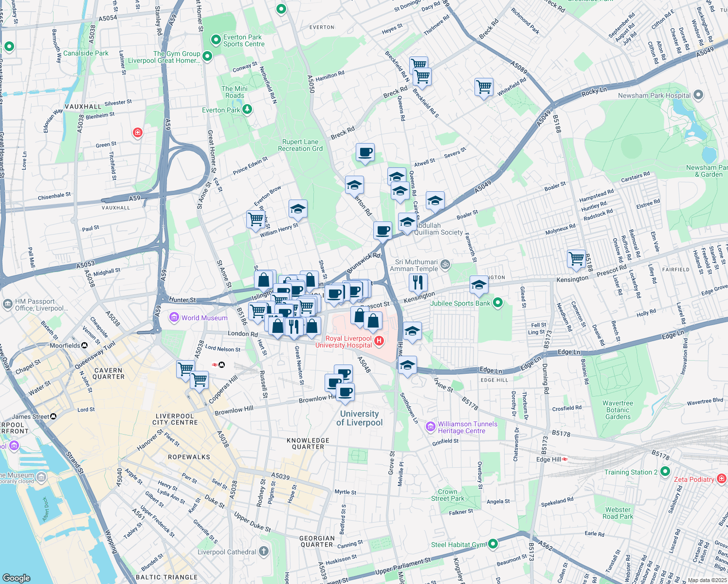This screenshot has width=728, height=584.
Task: Click the LIVERPOOL CITY CENTRE label
Action: (x=175, y=420)
